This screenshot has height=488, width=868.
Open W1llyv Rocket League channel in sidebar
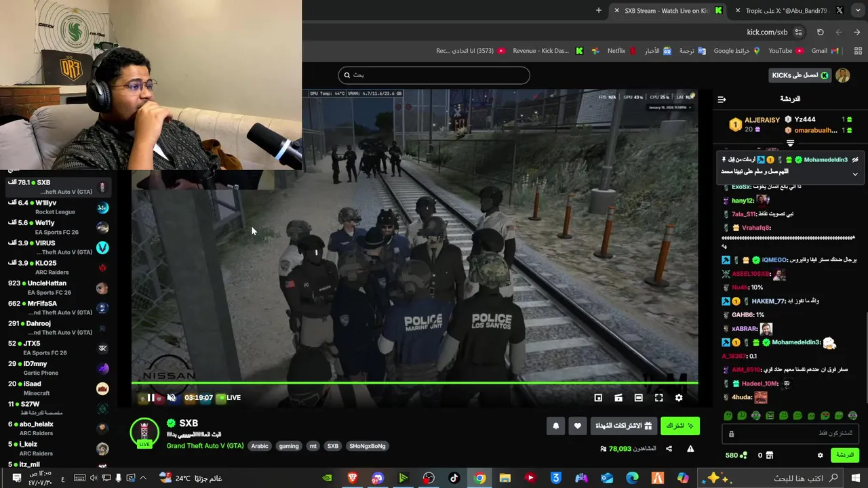pos(58,207)
